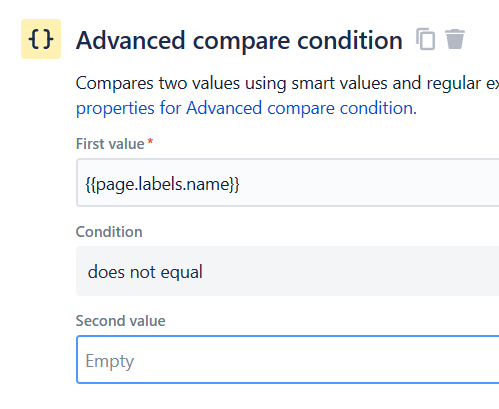Image resolution: width=499 pixels, height=409 pixels.
Task: Open the properties for Advanced compare condition link
Action: pos(246,108)
